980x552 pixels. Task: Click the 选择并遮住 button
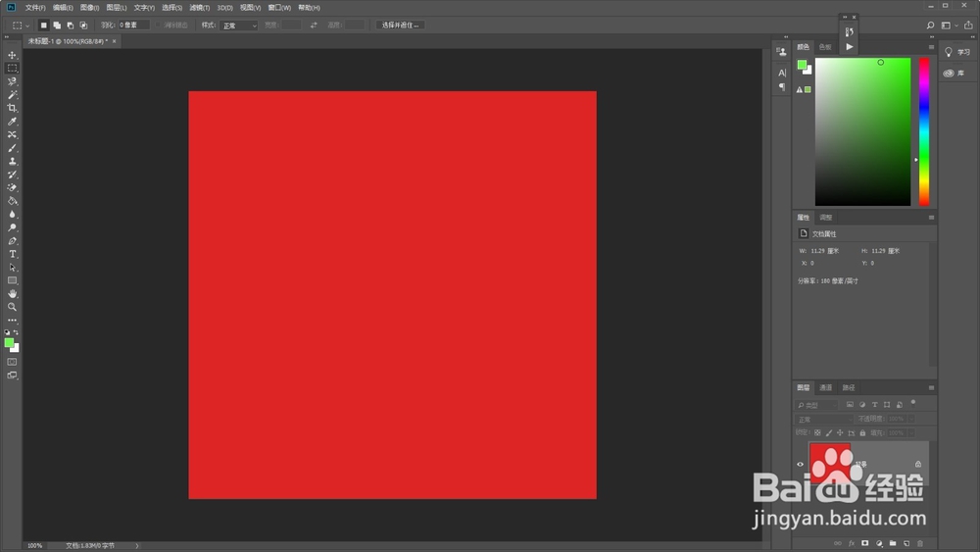pos(401,25)
